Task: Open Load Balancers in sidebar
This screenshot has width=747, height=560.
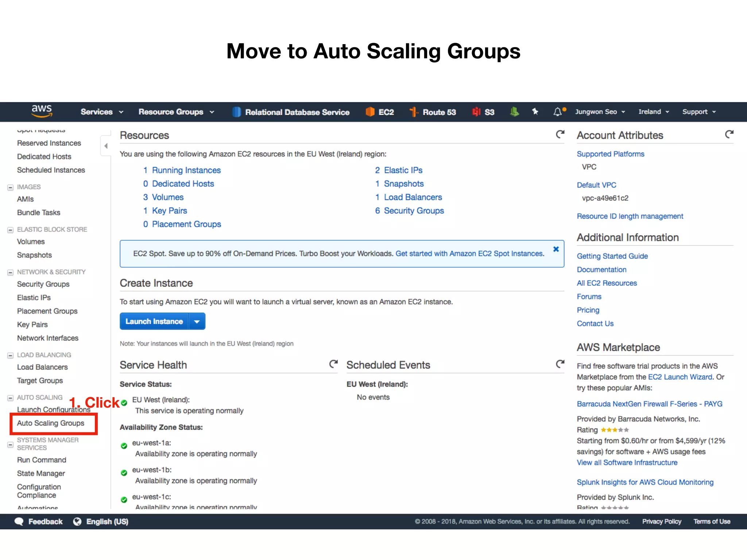Action: [42, 367]
